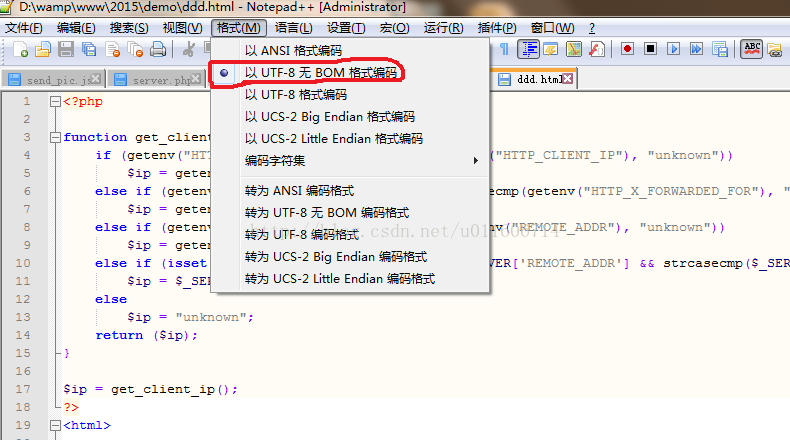Screen dimensions: 790x440
Task: Open the ? help menu
Action: (x=591, y=28)
